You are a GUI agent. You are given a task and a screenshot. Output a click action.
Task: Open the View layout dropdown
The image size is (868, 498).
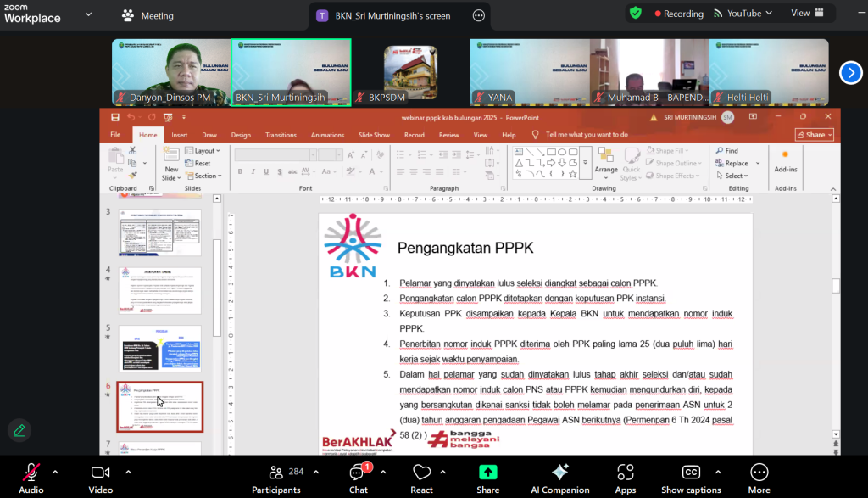[807, 14]
